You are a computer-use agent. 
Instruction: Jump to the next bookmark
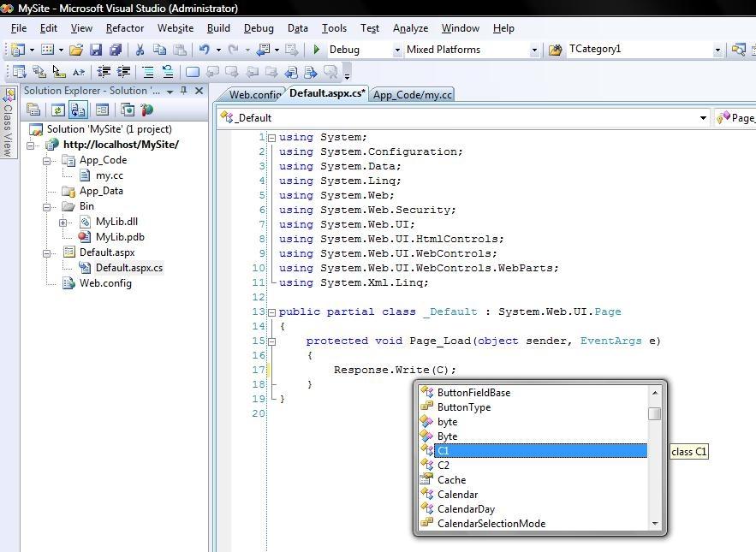point(232,72)
